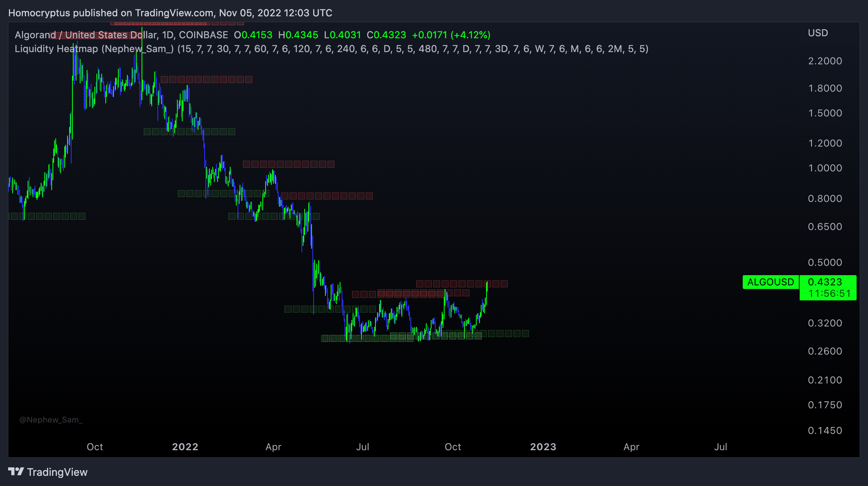
Task: Click the TradingView wordmark at bottom
Action: tap(57, 472)
